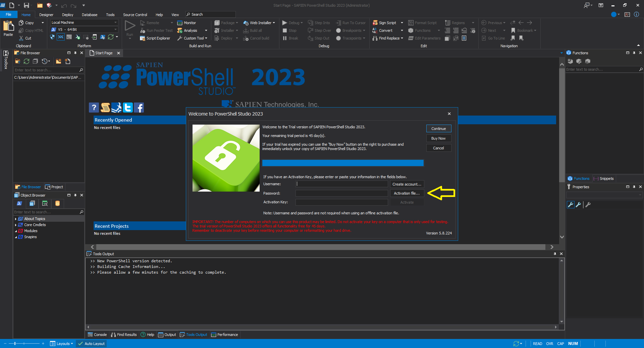The width and height of the screenshot is (644, 348).
Task: Expand the Core Cmdlets tree node
Action: click(16, 225)
